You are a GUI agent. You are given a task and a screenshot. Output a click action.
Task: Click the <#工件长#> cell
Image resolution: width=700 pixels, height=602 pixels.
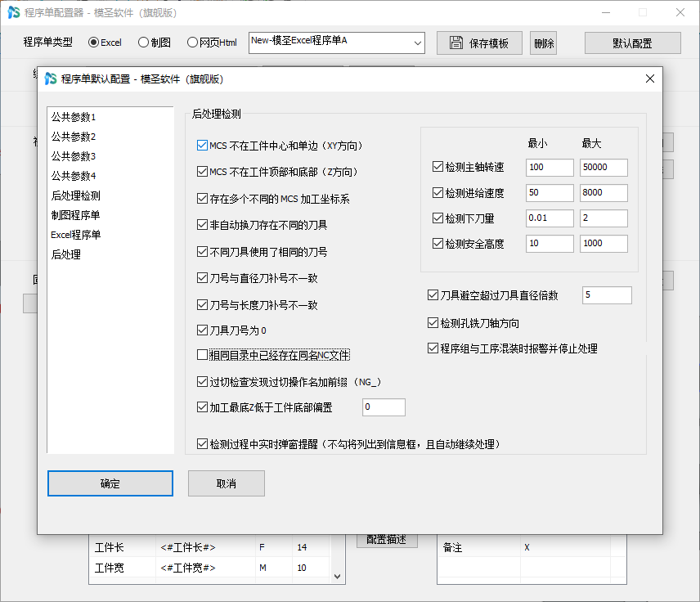point(205,547)
